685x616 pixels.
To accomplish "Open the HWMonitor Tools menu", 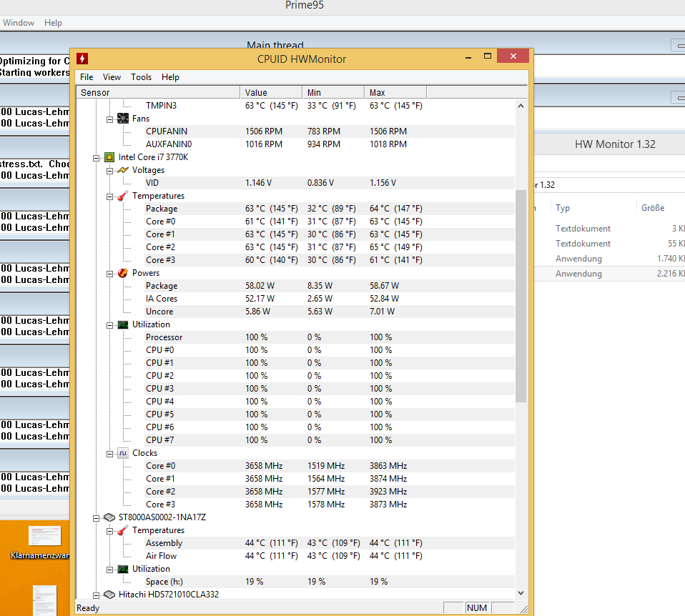I will coord(141,77).
